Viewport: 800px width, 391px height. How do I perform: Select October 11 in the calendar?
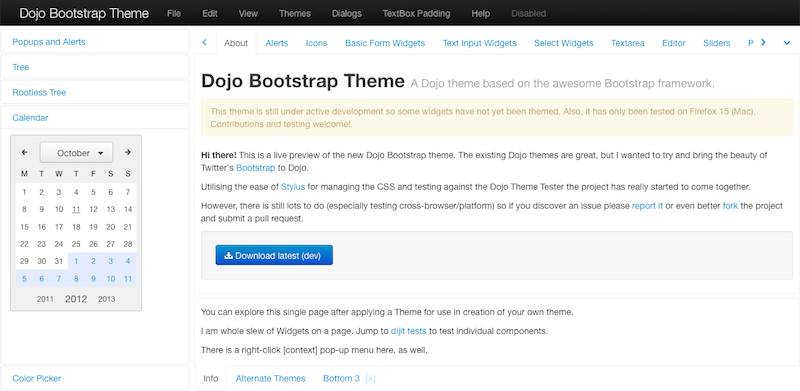[x=76, y=209]
